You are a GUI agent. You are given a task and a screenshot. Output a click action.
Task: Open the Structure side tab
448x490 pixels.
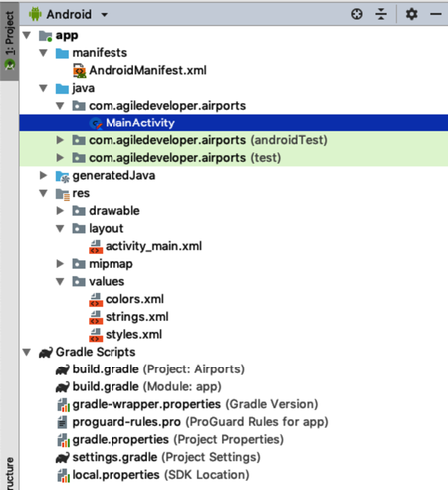(10, 473)
